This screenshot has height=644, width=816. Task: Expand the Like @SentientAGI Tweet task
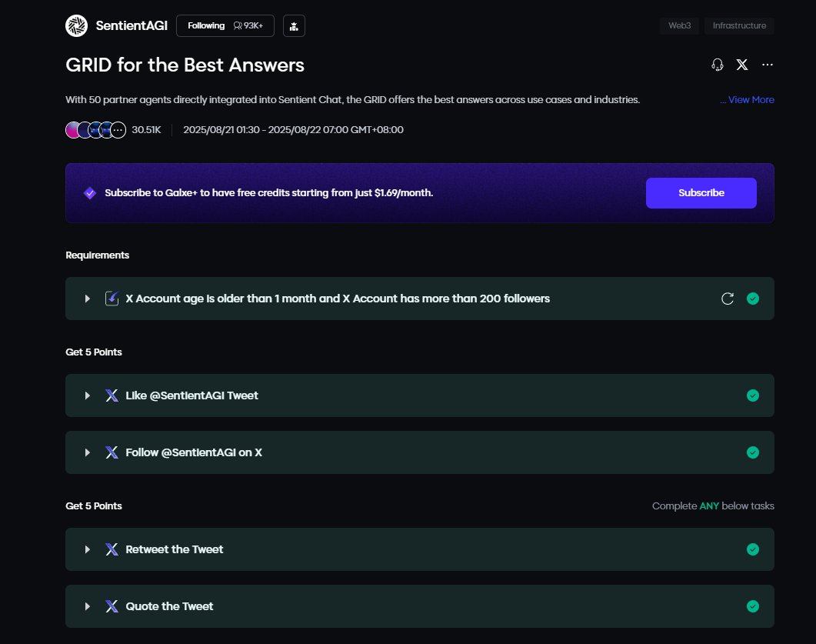point(88,395)
